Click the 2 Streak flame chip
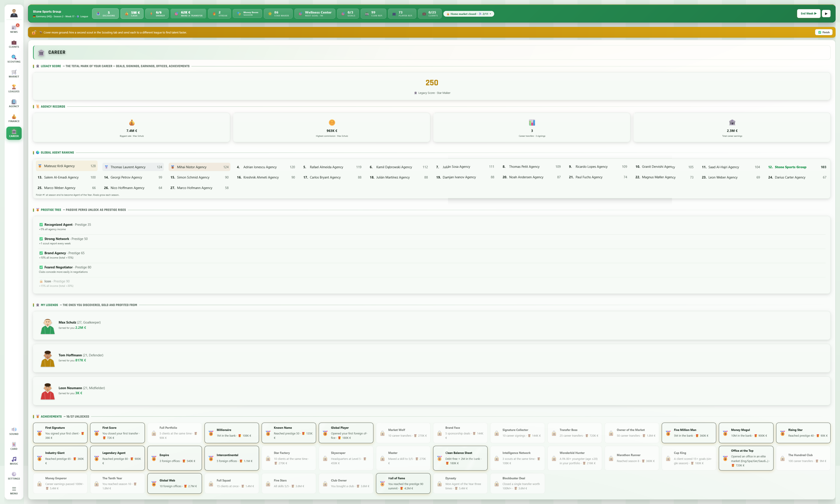Viewport: 840px width, 504px height. click(219, 14)
